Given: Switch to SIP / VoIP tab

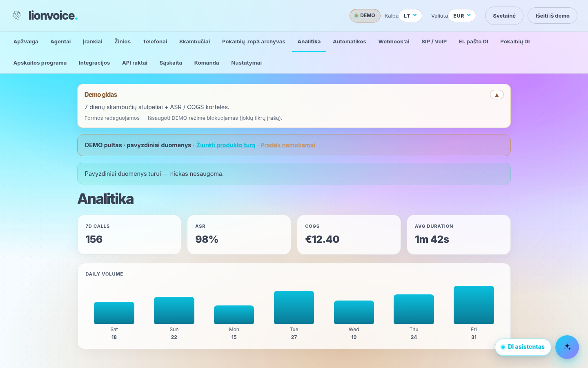Looking at the screenshot, I should (434, 41).
